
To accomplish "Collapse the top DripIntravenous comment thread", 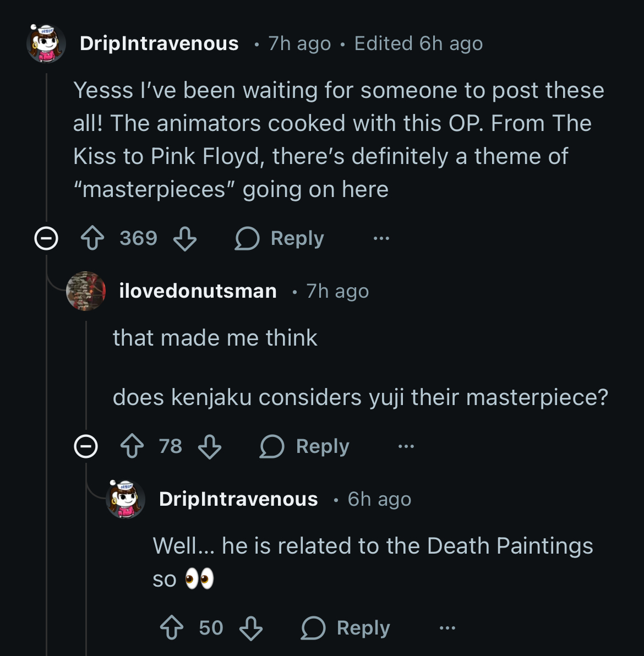I will click(46, 239).
